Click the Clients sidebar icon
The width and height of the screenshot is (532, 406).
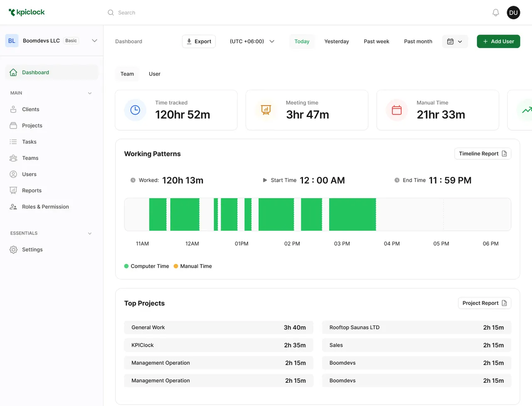coord(13,109)
